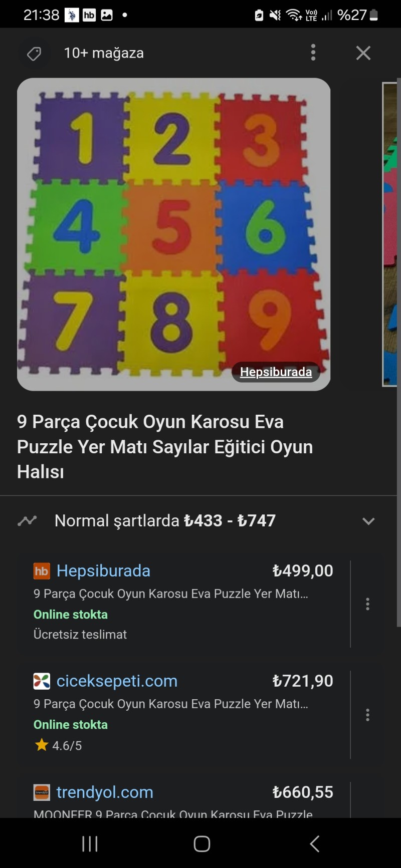Follow the Hepsiburada label on the image
Image resolution: width=401 pixels, height=868 pixels.
[276, 372]
